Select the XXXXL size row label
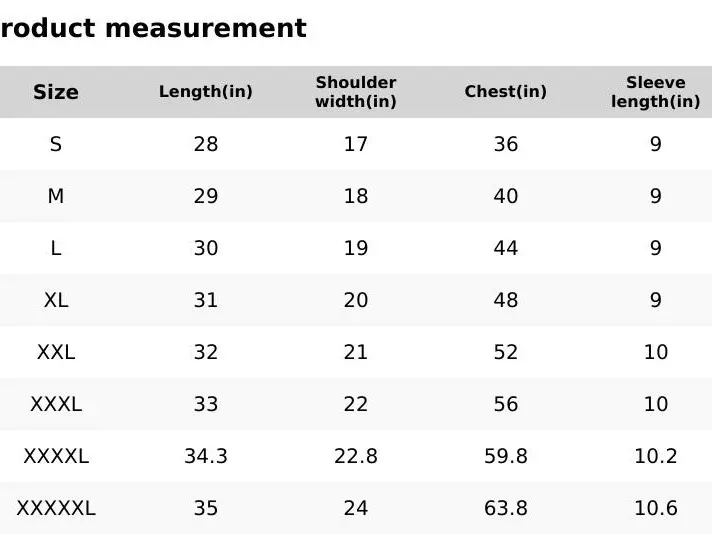712x534 pixels. pos(56,456)
